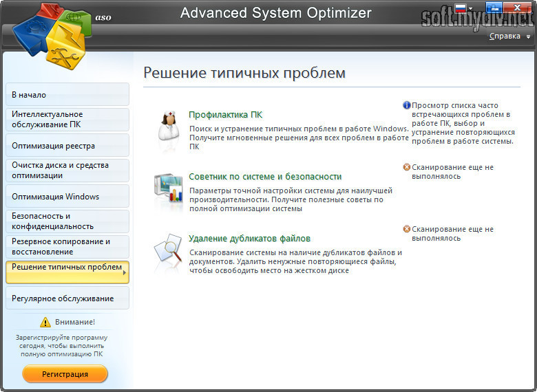
Task: Click the Внимание! warning label
Action: [75, 322]
